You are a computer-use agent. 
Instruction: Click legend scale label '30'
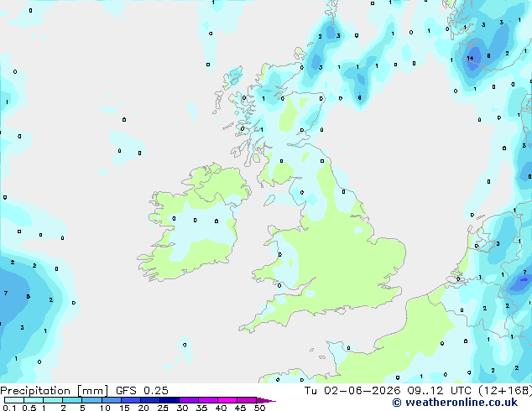182,408
